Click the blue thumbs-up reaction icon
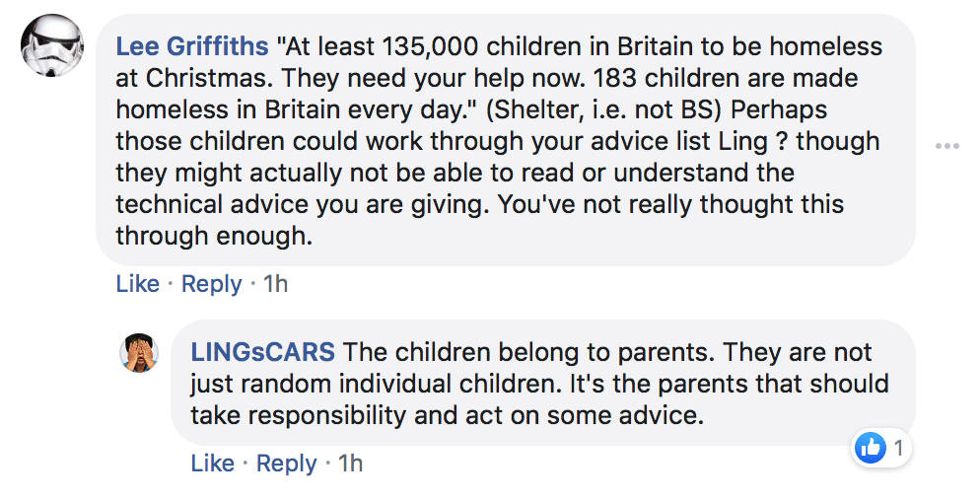 [871, 448]
